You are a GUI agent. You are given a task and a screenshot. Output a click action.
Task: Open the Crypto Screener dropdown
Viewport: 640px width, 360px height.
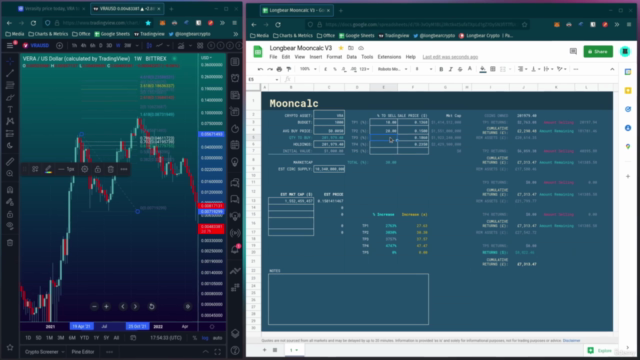[44, 352]
